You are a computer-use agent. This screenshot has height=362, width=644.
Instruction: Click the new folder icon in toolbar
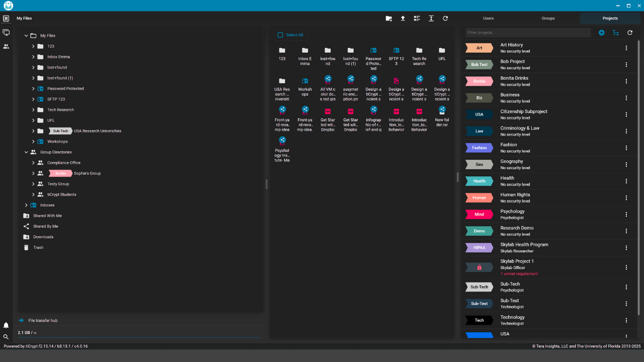click(x=388, y=18)
